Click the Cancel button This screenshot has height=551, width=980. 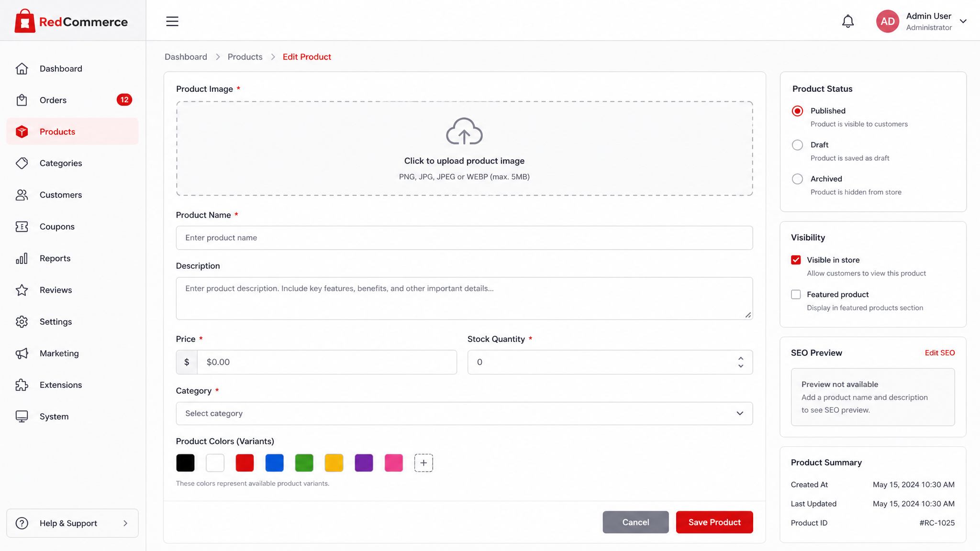(635, 522)
